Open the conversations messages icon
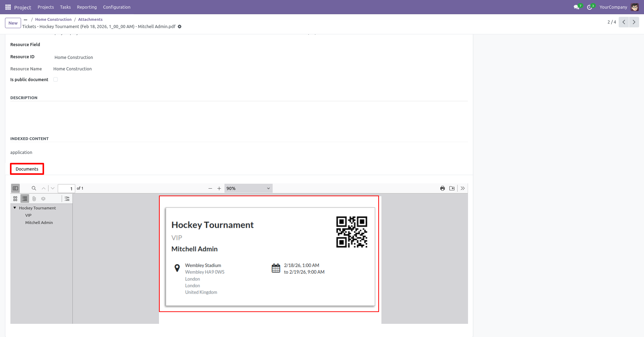Screen dimensions: 644x337 (x=576, y=7)
